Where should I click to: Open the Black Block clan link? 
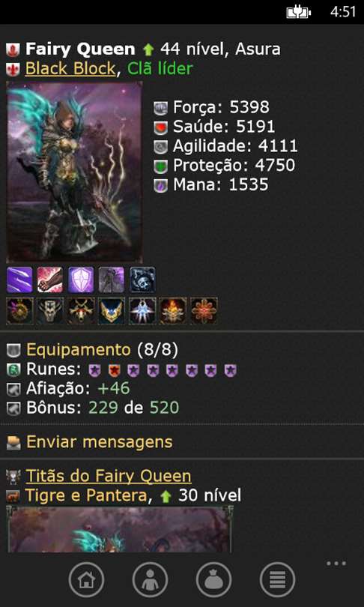click(x=70, y=69)
